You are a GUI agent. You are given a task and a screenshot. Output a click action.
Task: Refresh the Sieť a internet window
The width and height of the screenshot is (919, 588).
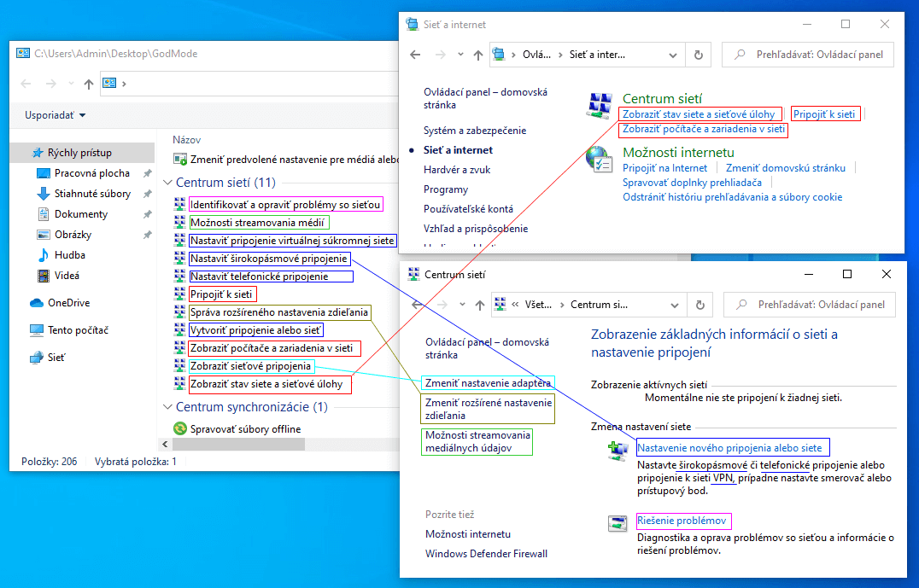(x=699, y=55)
